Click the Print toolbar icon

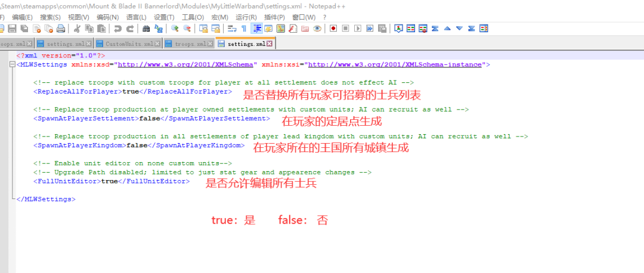click(x=61, y=29)
